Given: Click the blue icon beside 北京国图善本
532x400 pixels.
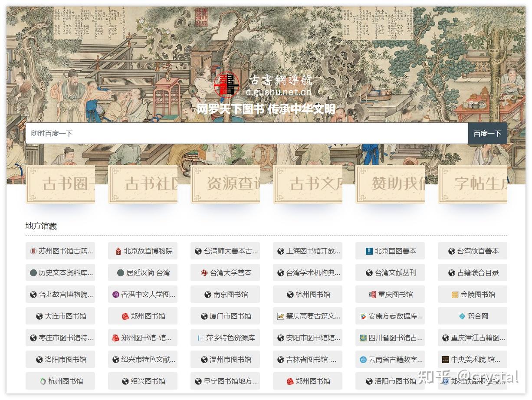Looking at the screenshot, I should coord(369,251).
